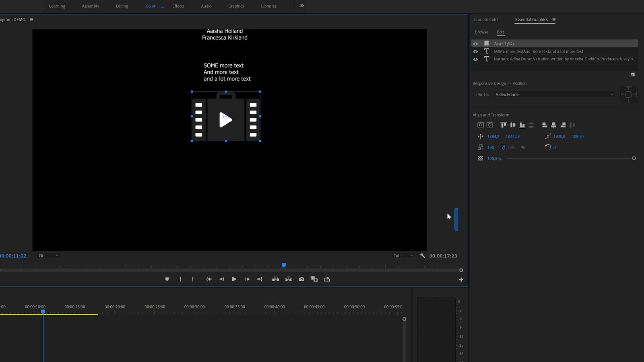Click the Add Marker icon
Image resolution: width=644 pixels, height=362 pixels.
(167, 279)
